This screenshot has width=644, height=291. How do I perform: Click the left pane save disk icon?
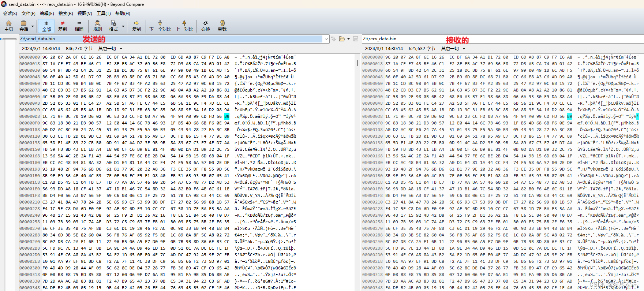356,39
